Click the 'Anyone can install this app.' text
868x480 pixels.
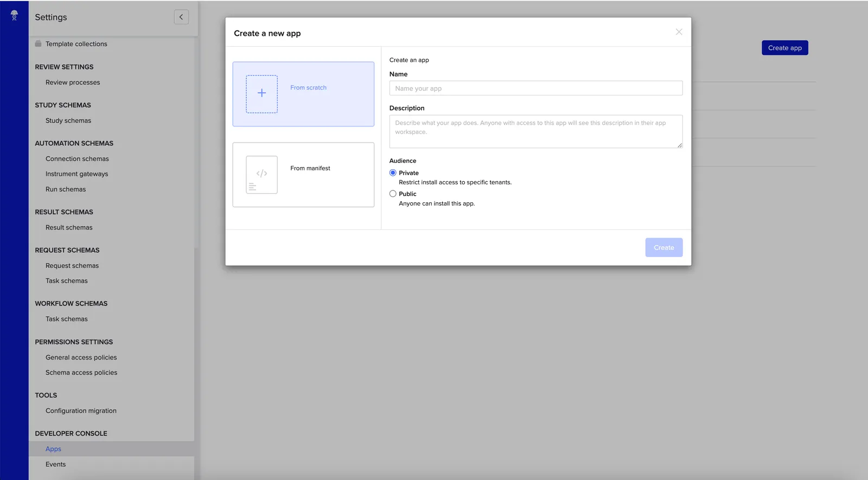point(437,203)
